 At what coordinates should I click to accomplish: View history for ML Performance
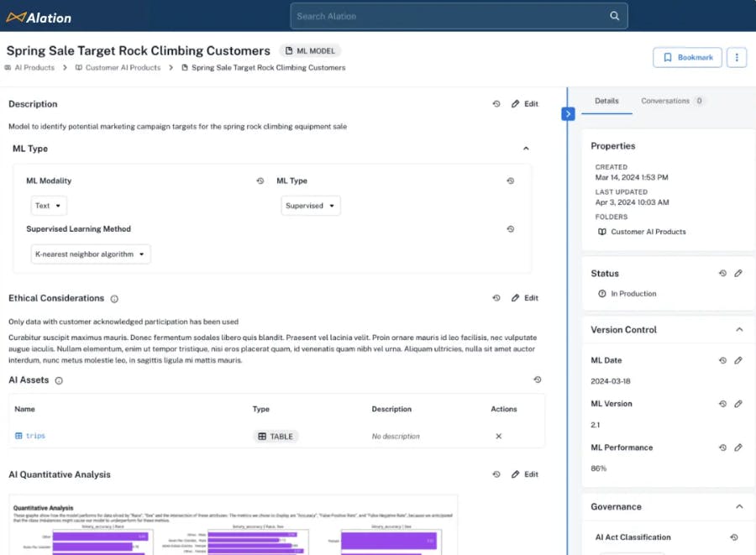point(722,448)
